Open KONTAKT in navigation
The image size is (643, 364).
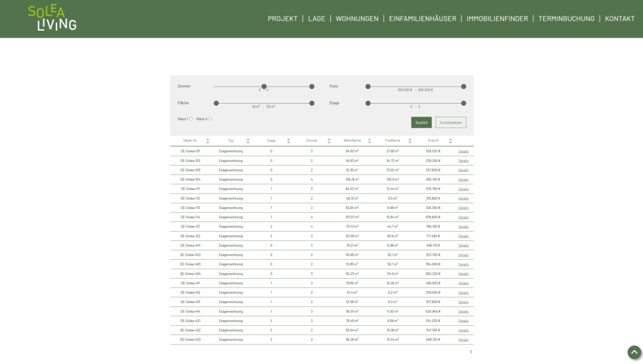(620, 18)
